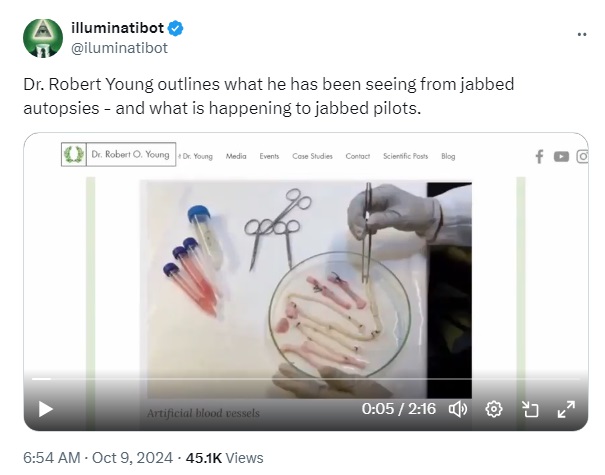
Task: Click the verified blue checkmark badge
Action: 176,28
